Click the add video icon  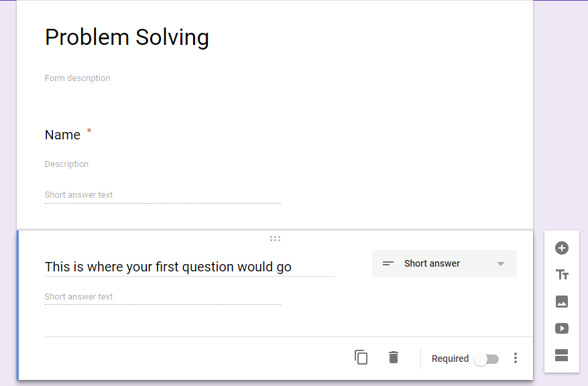click(561, 328)
